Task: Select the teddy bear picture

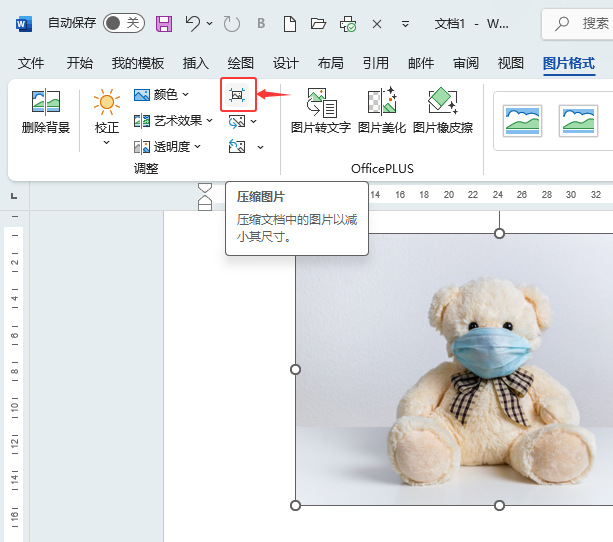Action: click(x=454, y=370)
